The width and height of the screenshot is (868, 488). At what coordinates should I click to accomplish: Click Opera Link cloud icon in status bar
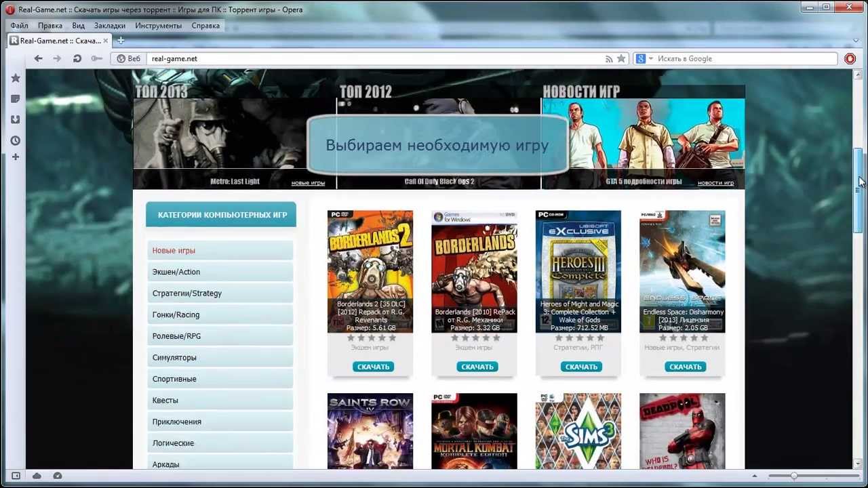point(37,476)
